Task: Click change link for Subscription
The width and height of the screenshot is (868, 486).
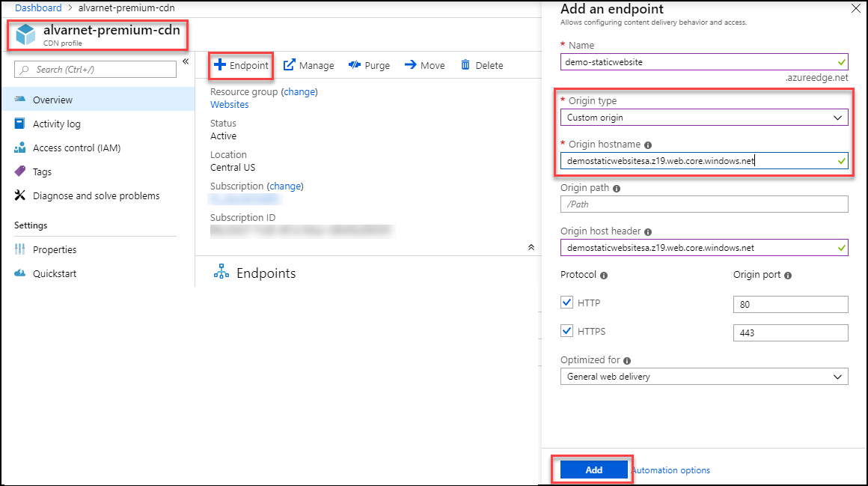Action: 285,186
